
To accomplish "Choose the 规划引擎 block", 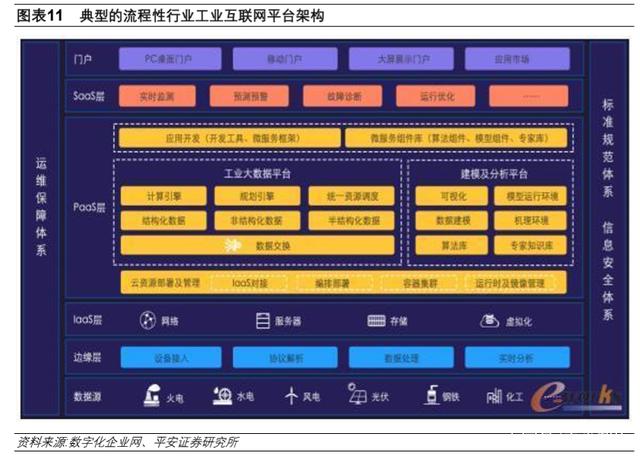I will point(258,196).
